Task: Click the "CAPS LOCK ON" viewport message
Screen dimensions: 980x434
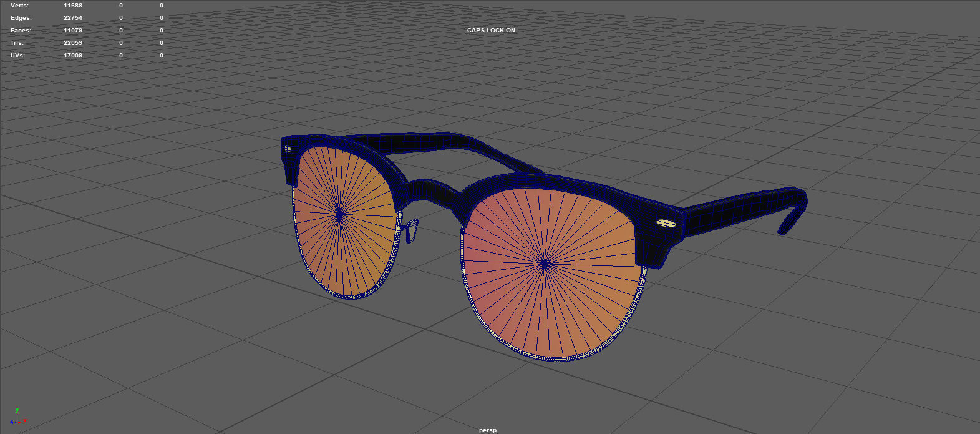Action: coord(491,31)
